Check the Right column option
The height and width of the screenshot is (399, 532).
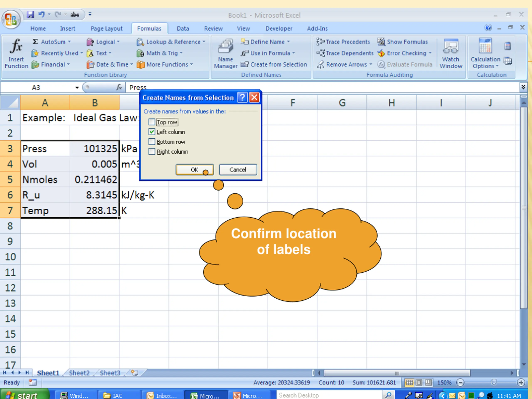152,152
